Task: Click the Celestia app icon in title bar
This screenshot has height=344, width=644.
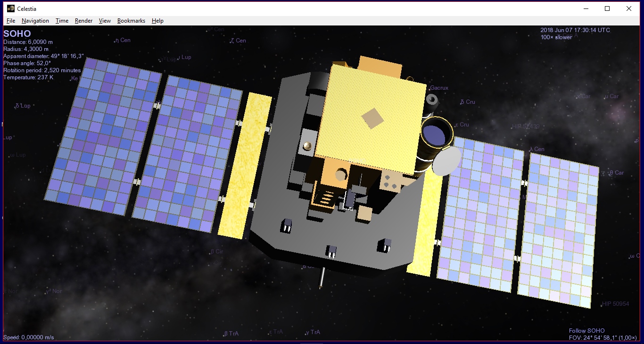Action: 11,8
